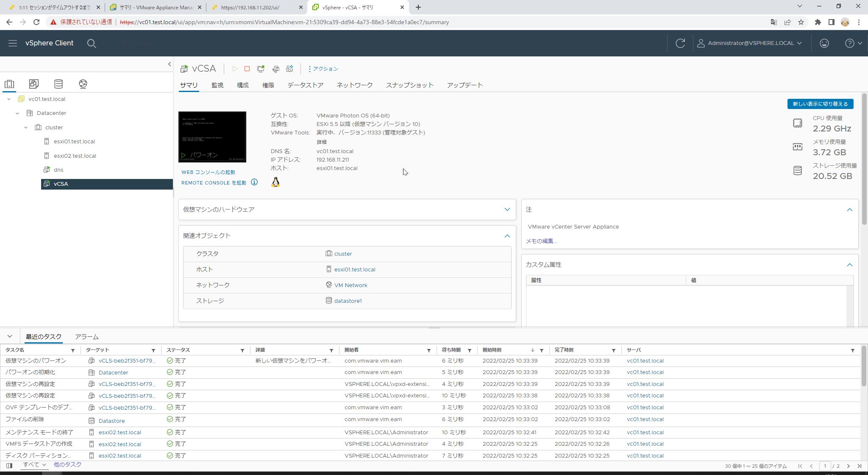This screenshot has height=475, width=868.
Task: Filter the ステータス column
Action: tap(242, 350)
